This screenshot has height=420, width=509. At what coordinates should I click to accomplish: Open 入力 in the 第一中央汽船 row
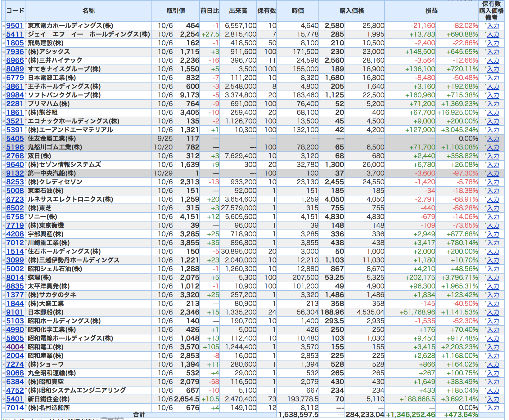(x=493, y=173)
